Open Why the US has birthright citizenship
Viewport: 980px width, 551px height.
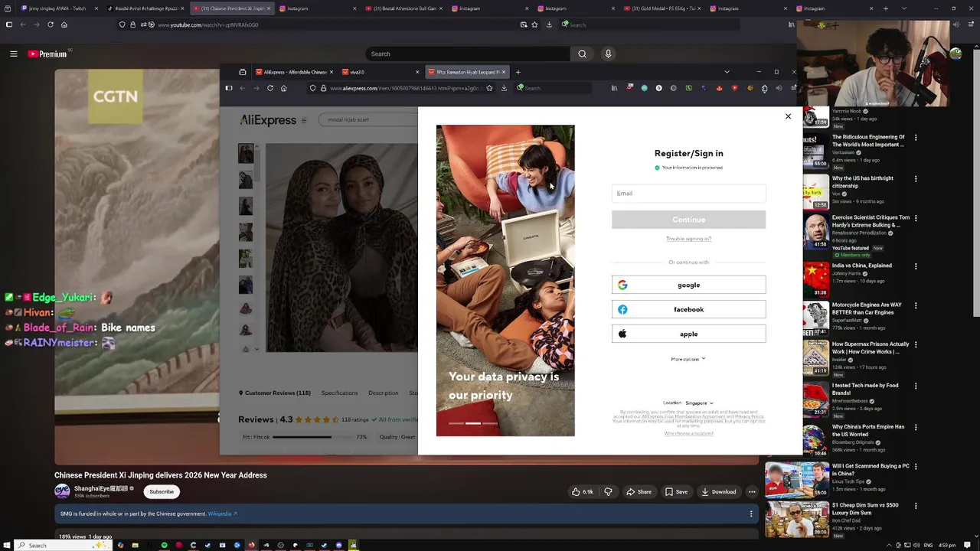coord(863,182)
